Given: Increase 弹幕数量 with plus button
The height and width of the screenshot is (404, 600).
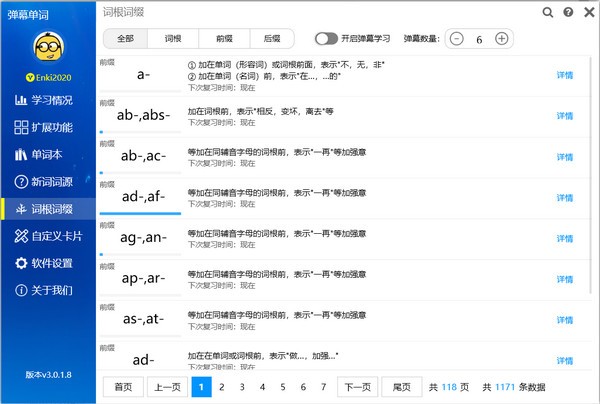Looking at the screenshot, I should point(501,39).
